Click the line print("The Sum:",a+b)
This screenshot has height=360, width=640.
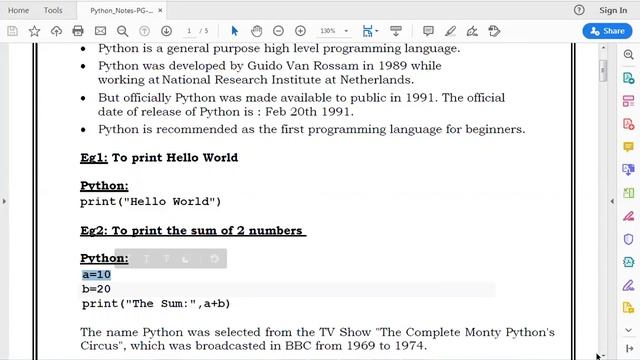[156, 304]
